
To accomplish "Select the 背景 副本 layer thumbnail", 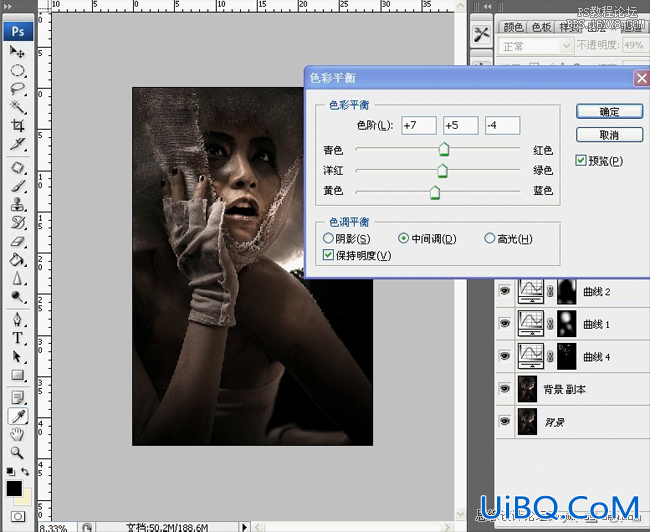I will click(527, 389).
